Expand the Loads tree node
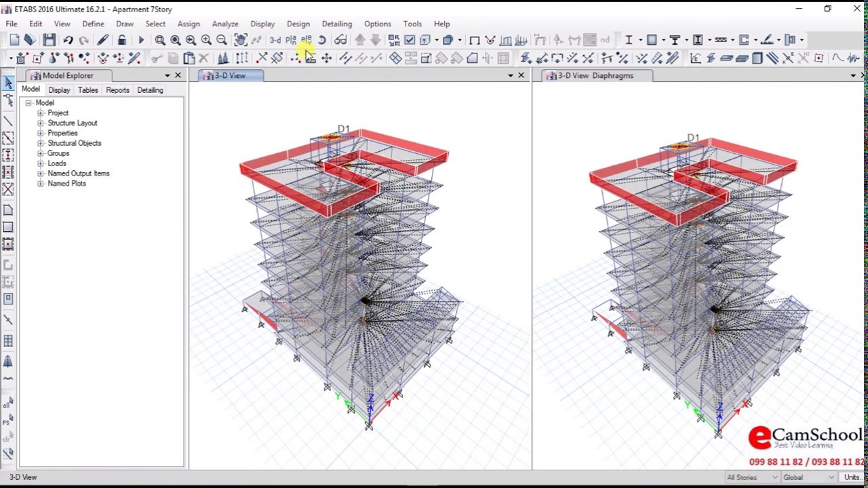The width and height of the screenshot is (868, 488). point(41,163)
